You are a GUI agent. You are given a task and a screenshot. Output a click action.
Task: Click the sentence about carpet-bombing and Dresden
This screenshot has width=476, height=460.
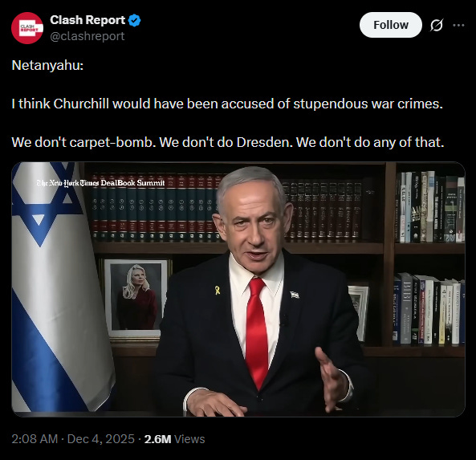tap(228, 142)
